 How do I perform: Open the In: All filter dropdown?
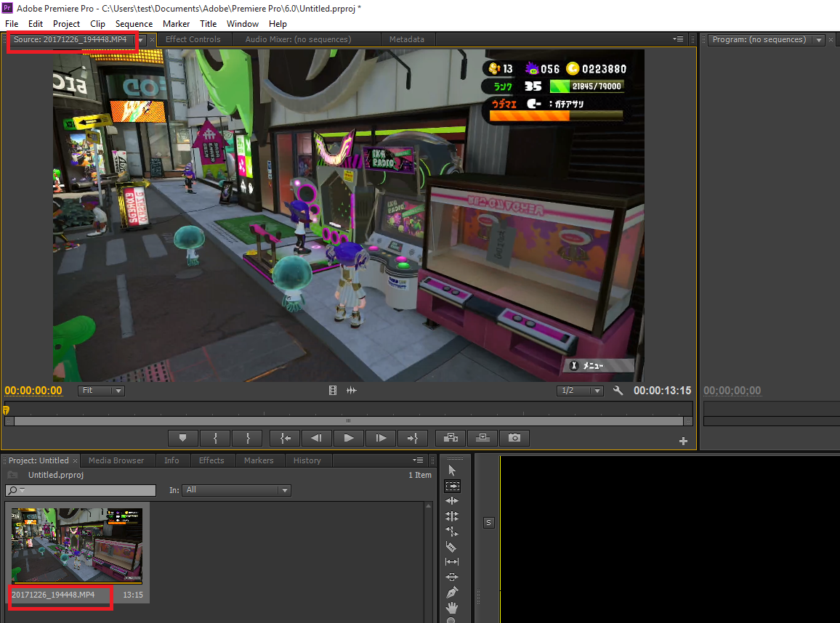click(x=237, y=489)
